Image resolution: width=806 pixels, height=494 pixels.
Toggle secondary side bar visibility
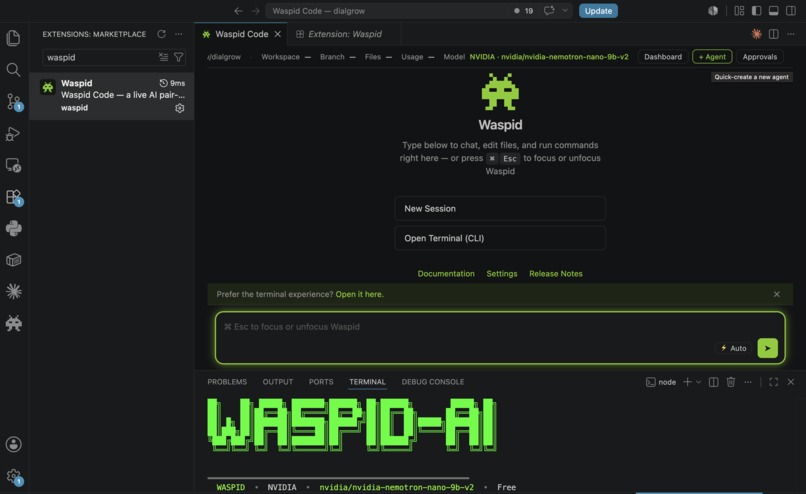tap(791, 11)
